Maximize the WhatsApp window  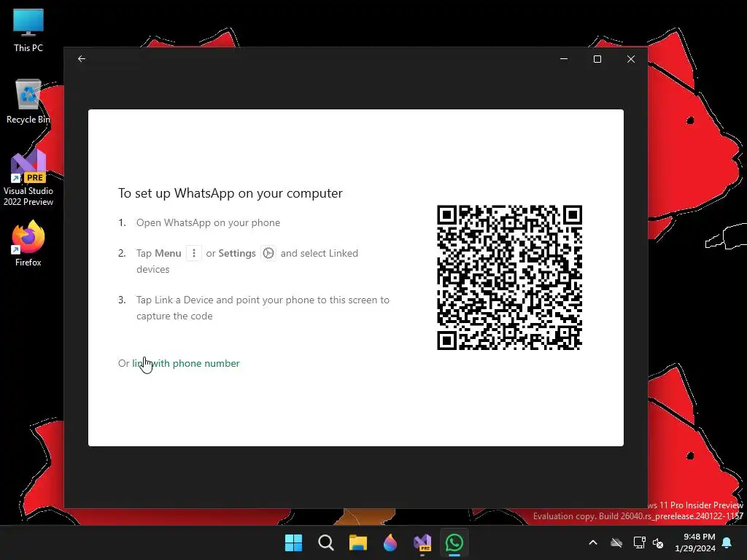(x=597, y=59)
